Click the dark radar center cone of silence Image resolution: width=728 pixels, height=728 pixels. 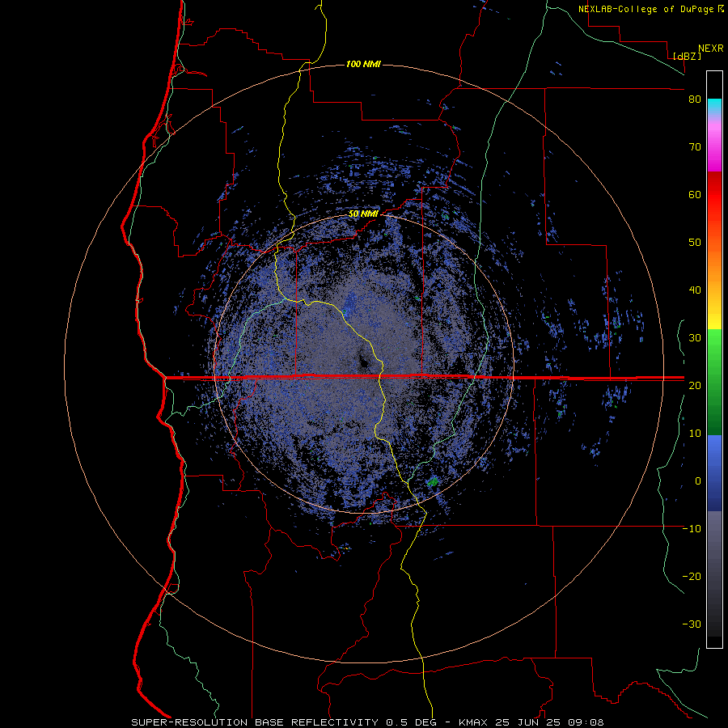coord(363,362)
